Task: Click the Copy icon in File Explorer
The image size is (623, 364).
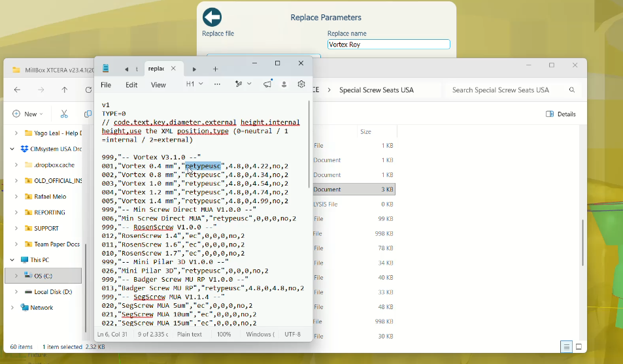Action: [x=88, y=114]
